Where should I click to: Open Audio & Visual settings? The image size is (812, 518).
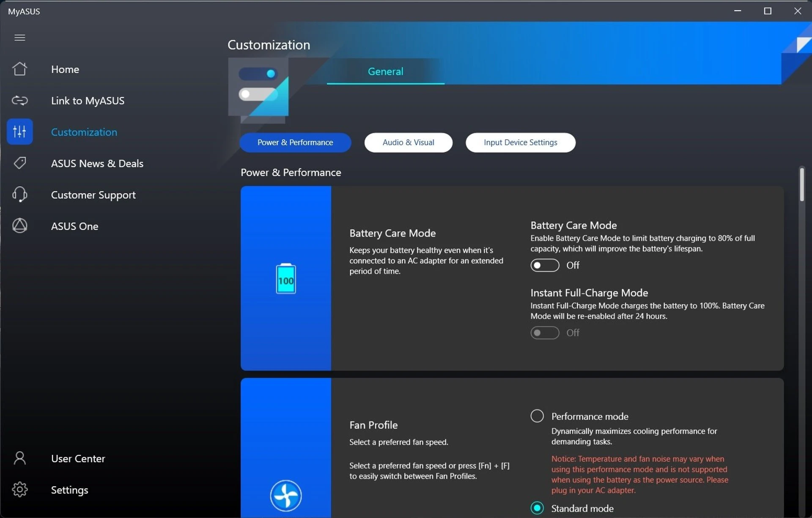click(408, 143)
